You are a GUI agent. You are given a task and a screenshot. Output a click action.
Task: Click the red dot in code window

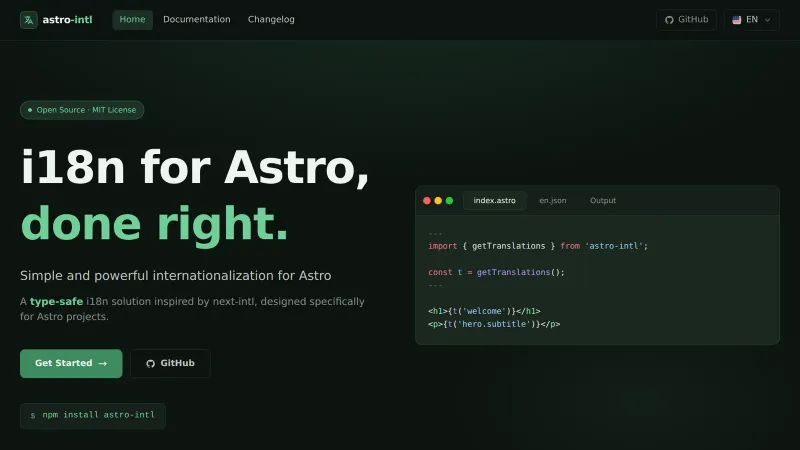[x=427, y=200]
